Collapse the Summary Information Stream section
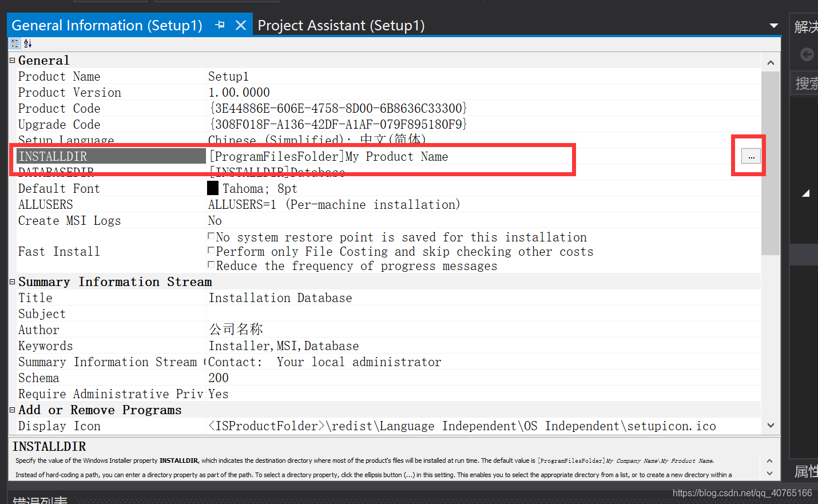This screenshot has height=504, width=818. (13, 281)
